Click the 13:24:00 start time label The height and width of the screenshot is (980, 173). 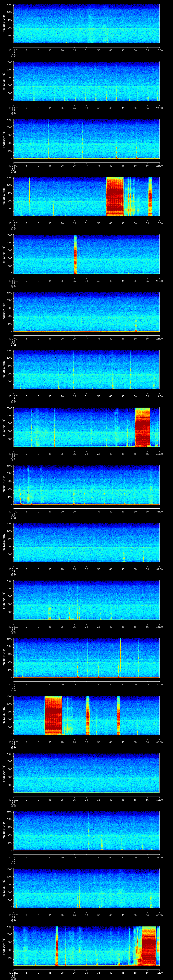pyautogui.click(x=13, y=166)
